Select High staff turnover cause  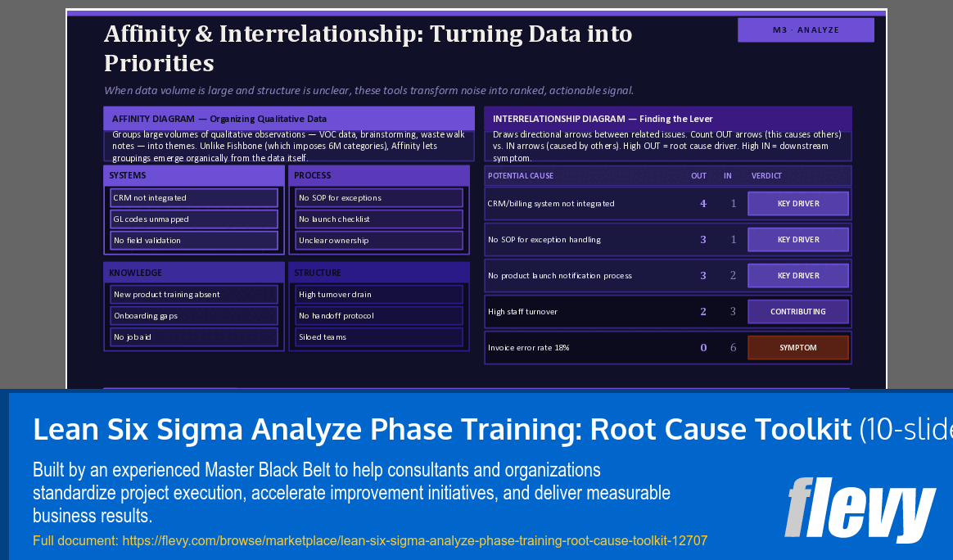pyautogui.click(x=522, y=311)
